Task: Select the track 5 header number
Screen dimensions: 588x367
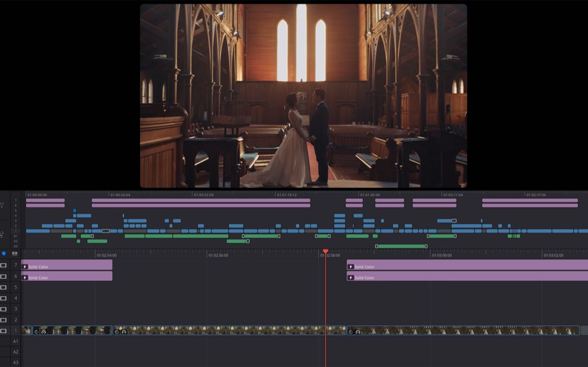Action: [15, 287]
